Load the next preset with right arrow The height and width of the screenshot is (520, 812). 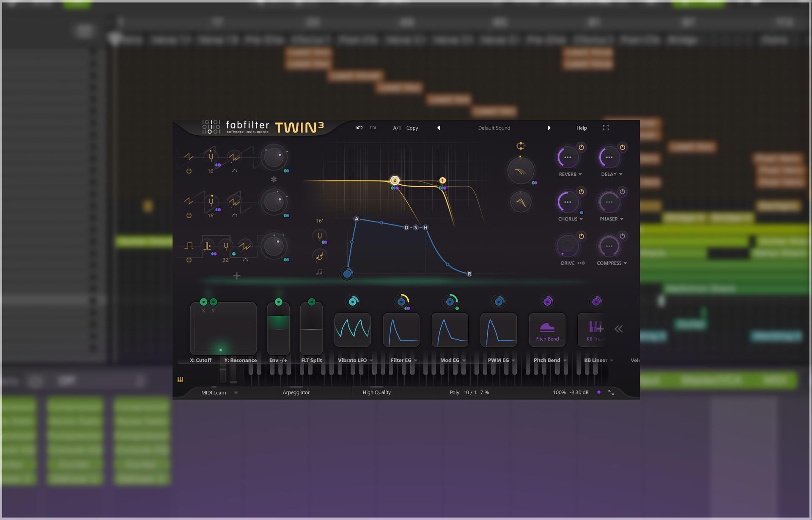point(549,128)
